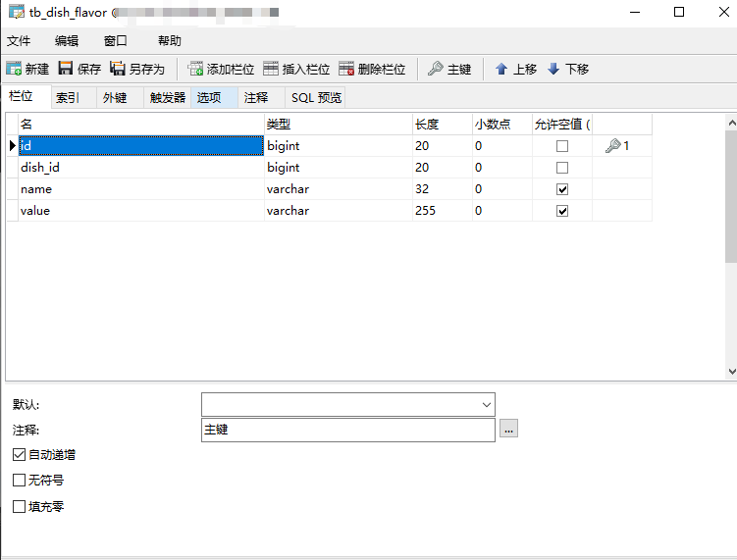Click the varchar type of name row

(x=339, y=189)
